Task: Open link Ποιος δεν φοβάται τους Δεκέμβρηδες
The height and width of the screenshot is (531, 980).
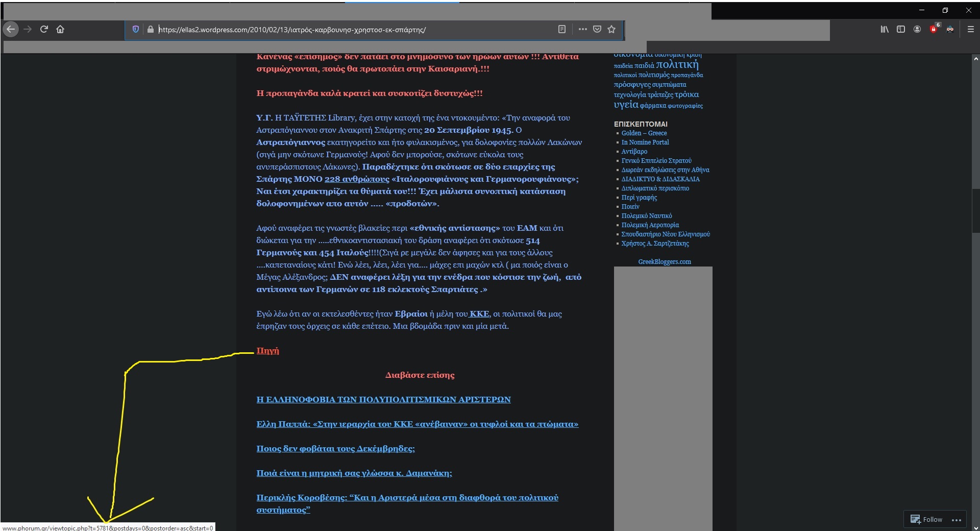Action: (335, 448)
